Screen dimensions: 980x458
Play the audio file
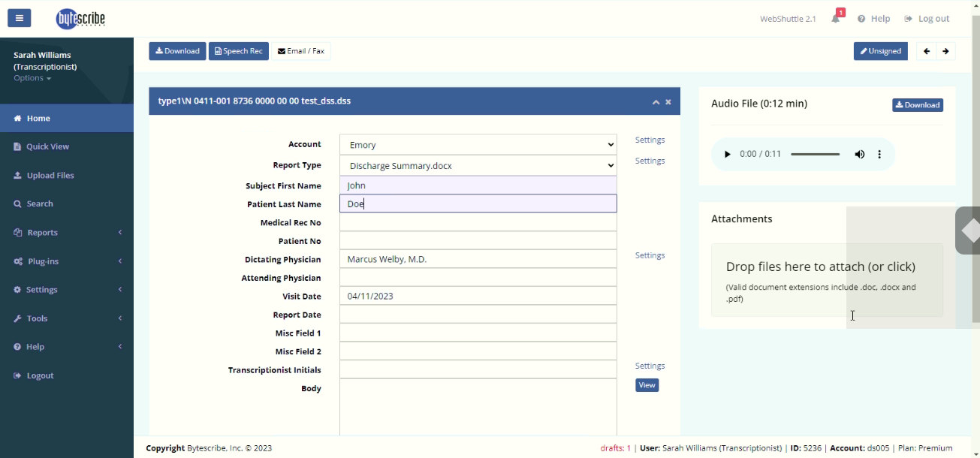[727, 154]
